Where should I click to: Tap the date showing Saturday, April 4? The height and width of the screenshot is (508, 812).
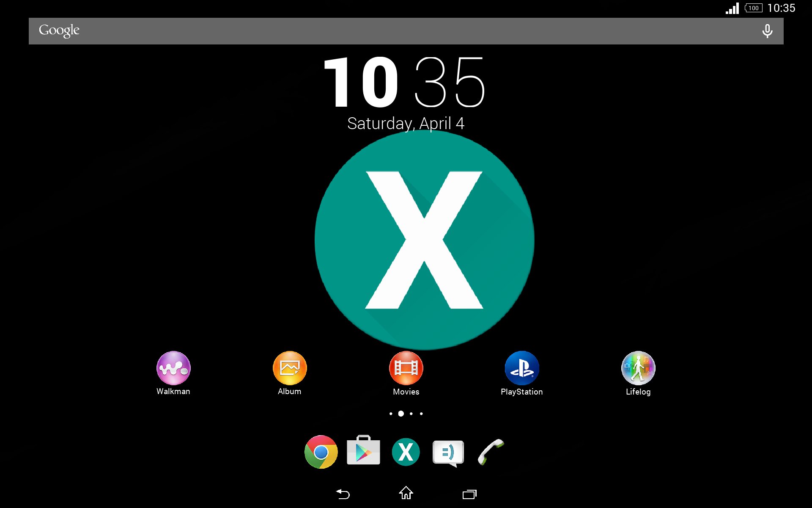405,124
